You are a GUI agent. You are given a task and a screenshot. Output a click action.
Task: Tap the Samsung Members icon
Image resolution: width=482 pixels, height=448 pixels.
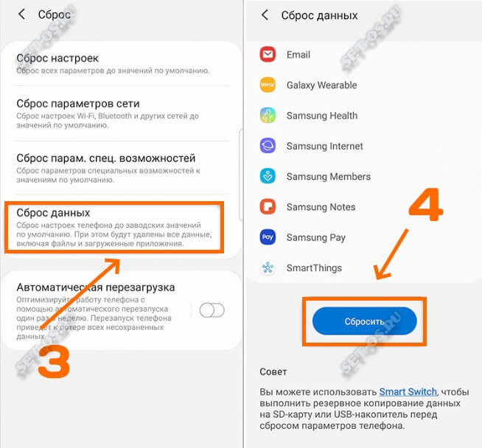268,176
